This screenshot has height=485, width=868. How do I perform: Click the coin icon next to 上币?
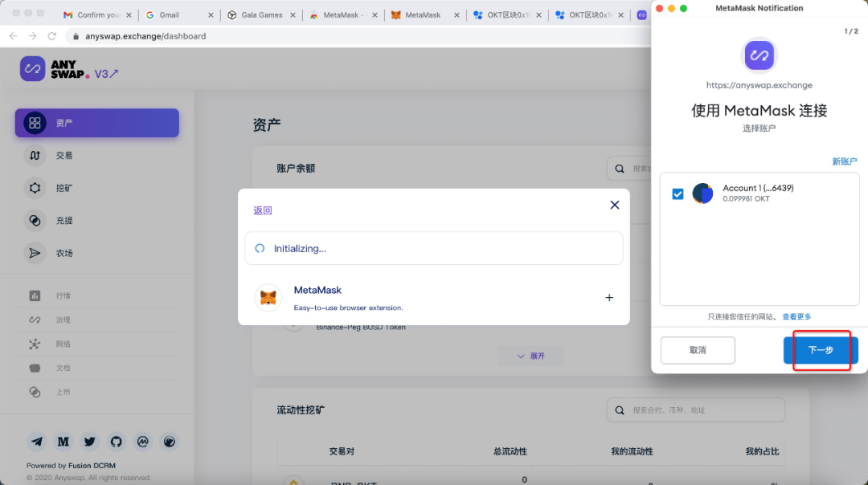tap(35, 392)
